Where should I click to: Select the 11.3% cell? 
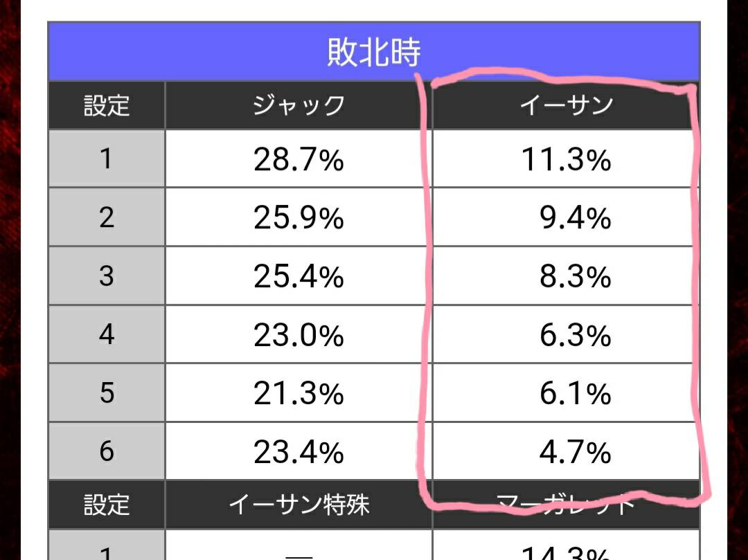point(567,159)
